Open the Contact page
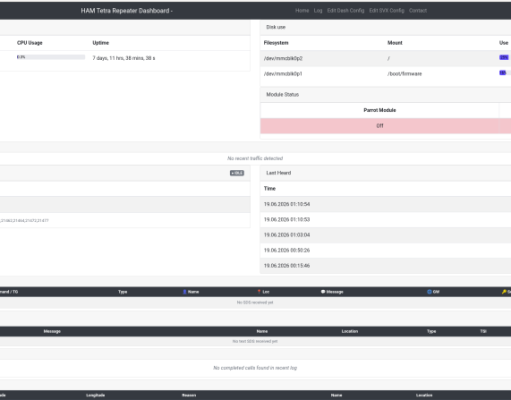 418,11
